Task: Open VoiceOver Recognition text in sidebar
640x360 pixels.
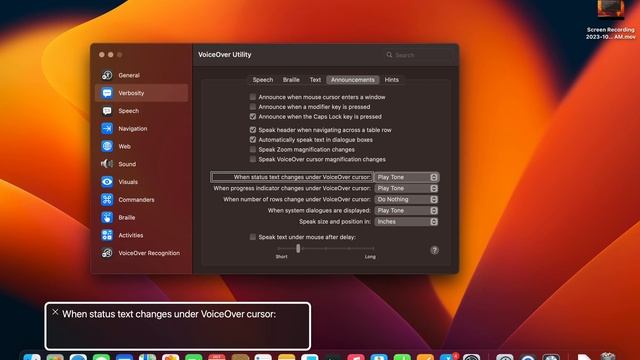Action: [149, 253]
